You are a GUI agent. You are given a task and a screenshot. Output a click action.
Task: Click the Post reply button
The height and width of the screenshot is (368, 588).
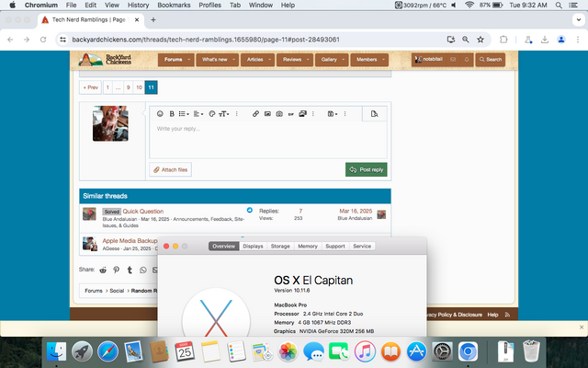(x=366, y=169)
